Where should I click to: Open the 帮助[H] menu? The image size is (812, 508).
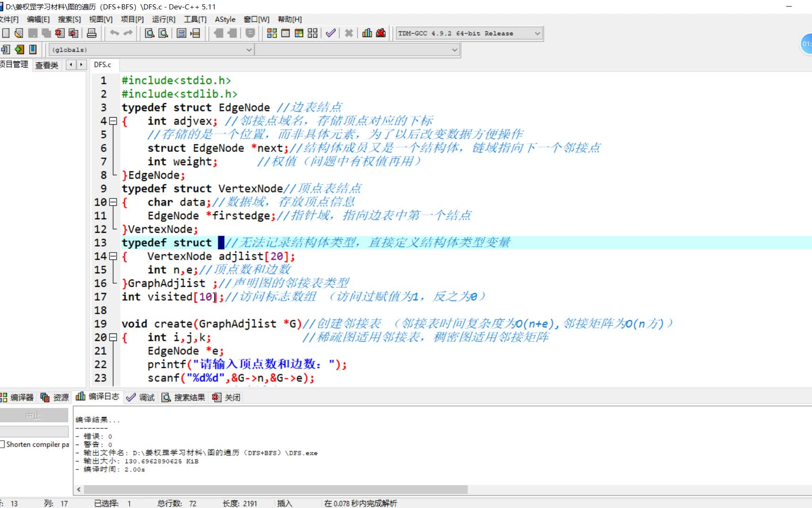290,19
